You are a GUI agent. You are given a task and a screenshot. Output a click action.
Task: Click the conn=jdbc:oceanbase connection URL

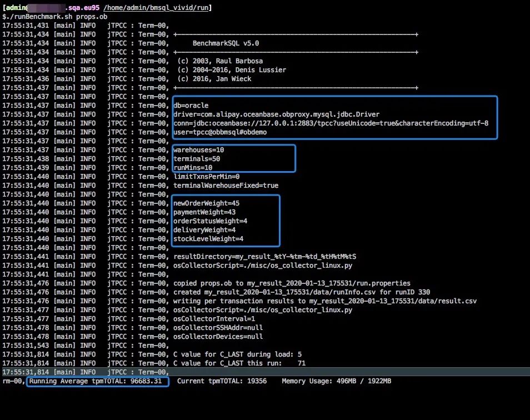[331, 123]
